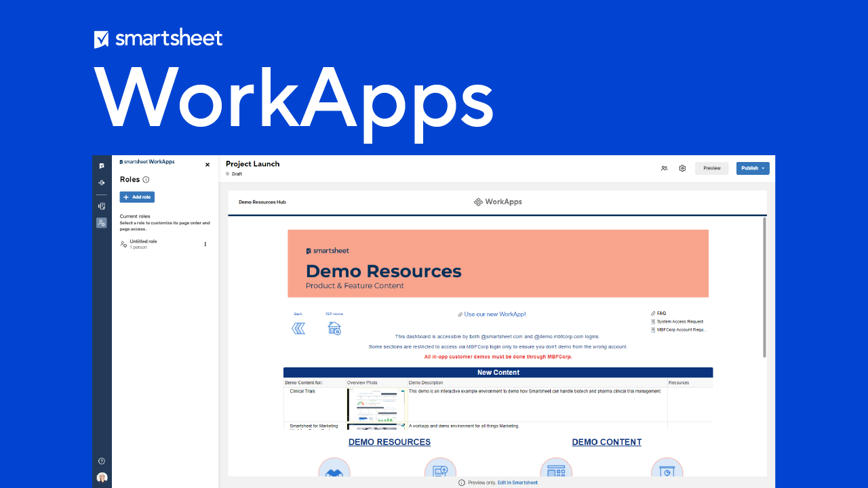Click the Back arrows icon on dashboard
Viewport: 868px width, 488px height.
298,329
